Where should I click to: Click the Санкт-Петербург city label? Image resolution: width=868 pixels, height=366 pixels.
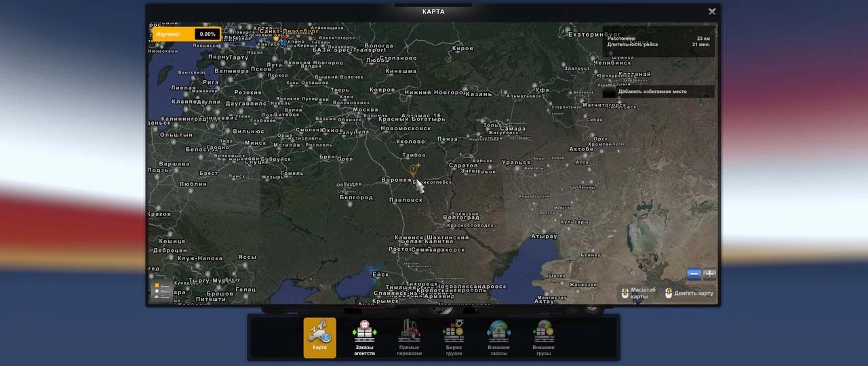pos(290,31)
